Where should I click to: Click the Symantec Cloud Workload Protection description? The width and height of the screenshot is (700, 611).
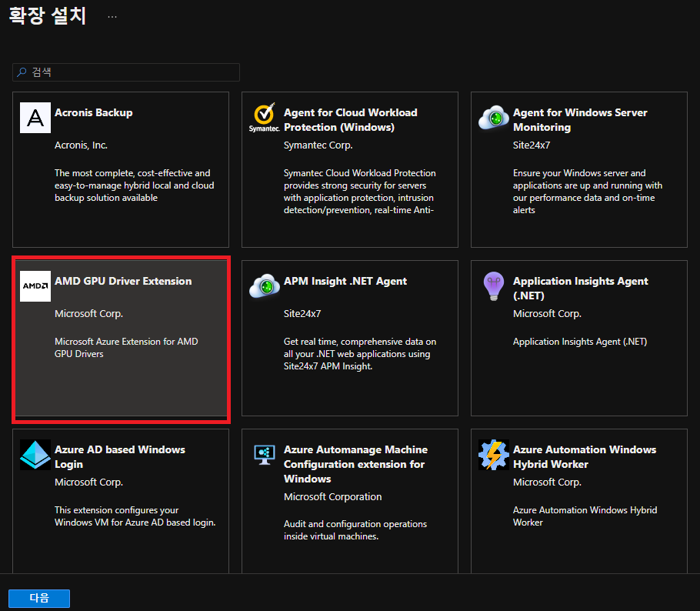point(360,191)
